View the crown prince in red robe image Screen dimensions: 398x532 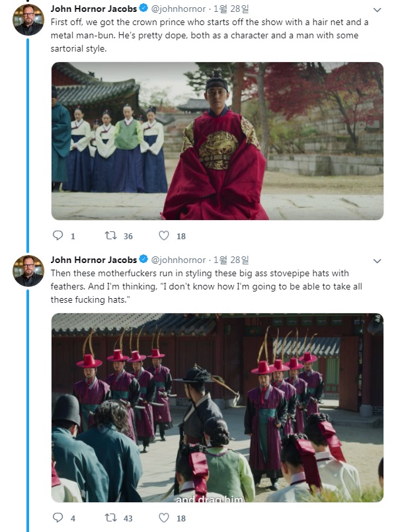pos(217,141)
